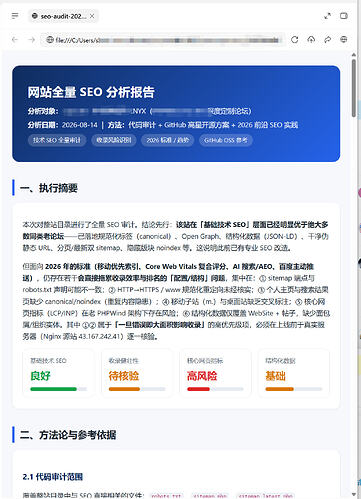This screenshot has height=499, width=361.
Task: Go forward with the right arrow
Action: coord(31,40)
